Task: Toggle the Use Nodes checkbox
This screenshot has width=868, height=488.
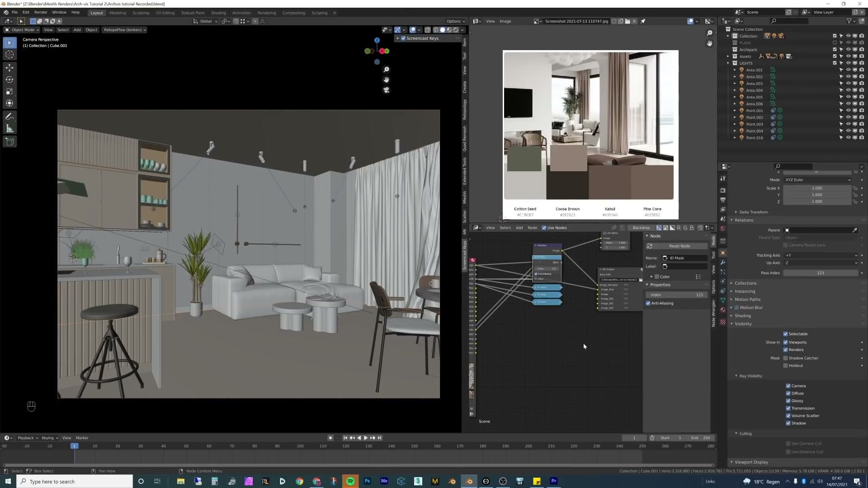Action: tap(544, 228)
